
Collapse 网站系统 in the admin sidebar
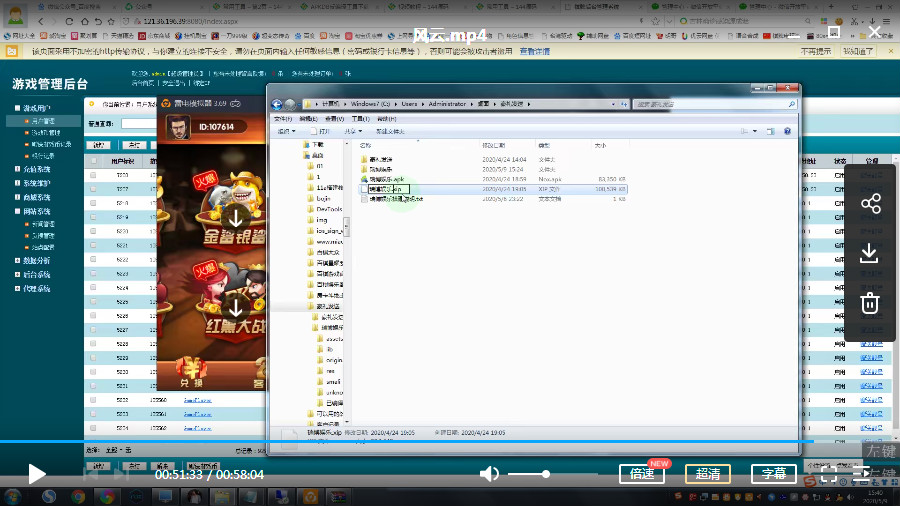17,211
